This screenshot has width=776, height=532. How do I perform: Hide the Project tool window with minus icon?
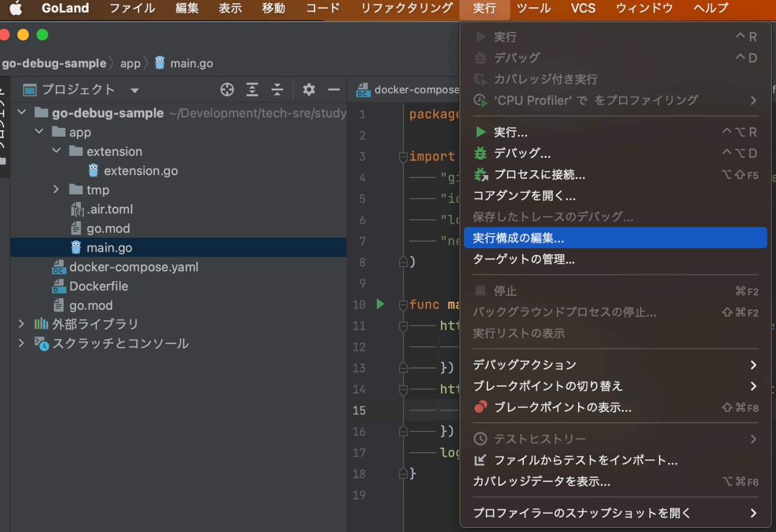[x=334, y=89]
